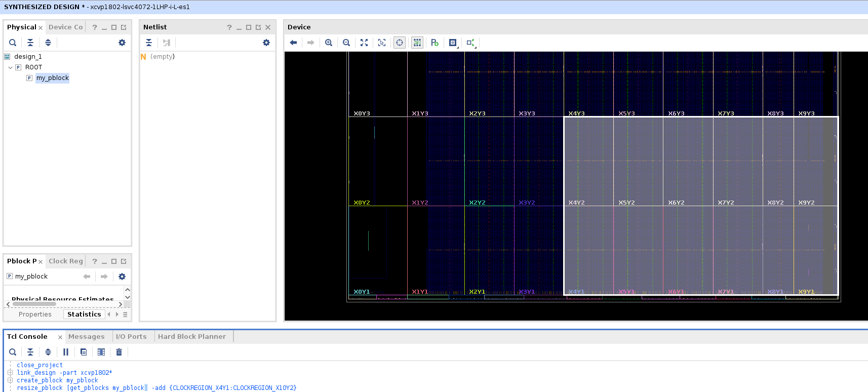Select the Properties view button
Image resolution: width=868 pixels, height=392 pixels.
pyautogui.click(x=35, y=315)
